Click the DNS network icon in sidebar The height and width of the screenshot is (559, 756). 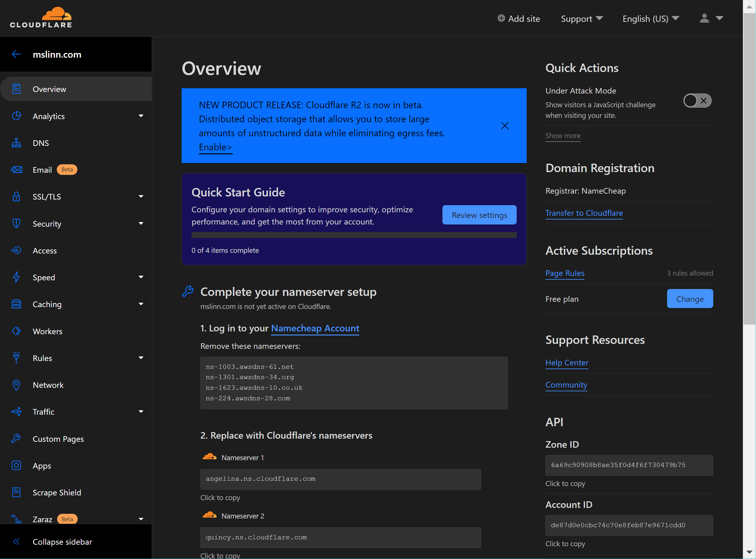coord(16,143)
